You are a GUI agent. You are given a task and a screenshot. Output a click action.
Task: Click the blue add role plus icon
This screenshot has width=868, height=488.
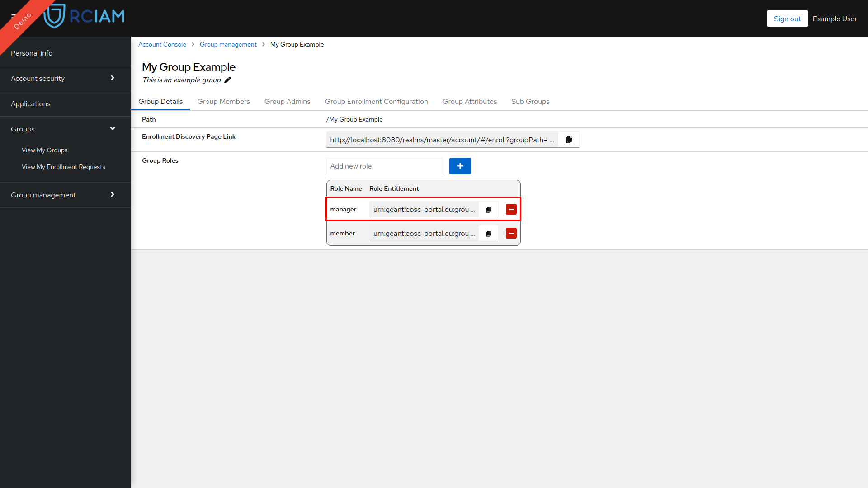click(460, 166)
